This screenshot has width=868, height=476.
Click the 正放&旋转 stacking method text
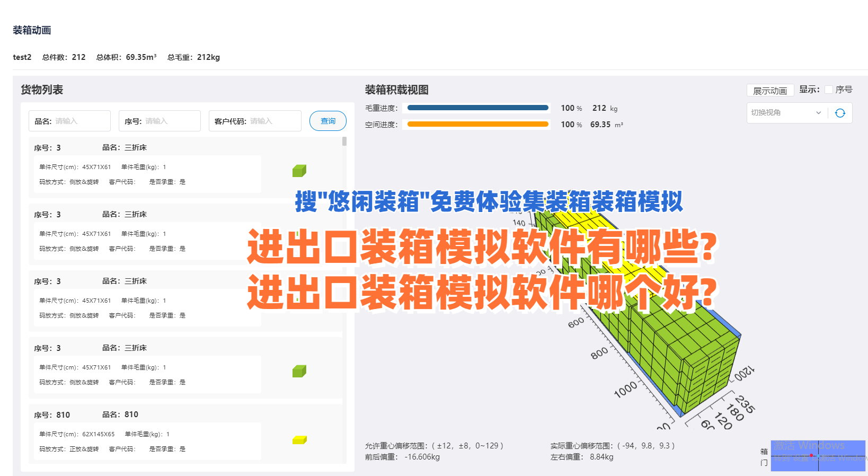click(x=84, y=449)
